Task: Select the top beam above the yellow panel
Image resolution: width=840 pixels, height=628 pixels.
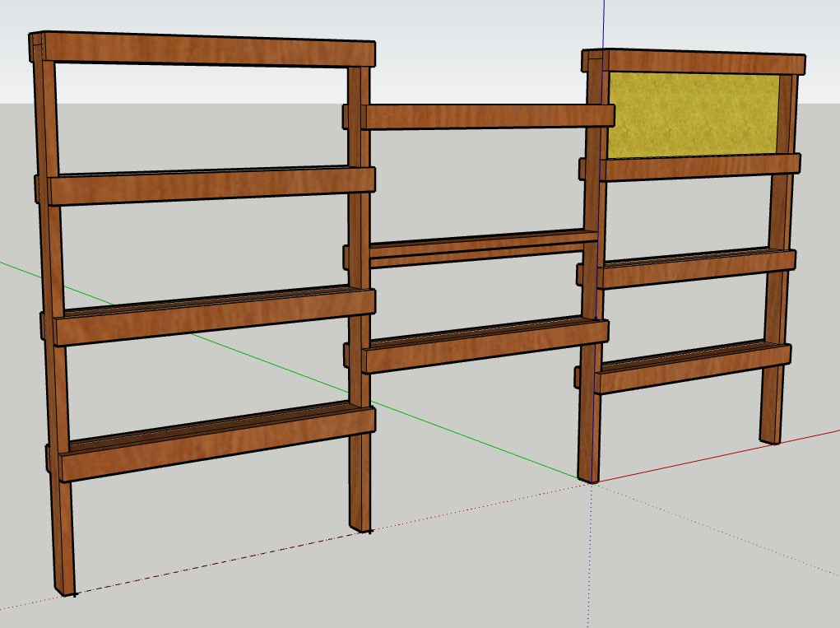Action: click(x=694, y=63)
